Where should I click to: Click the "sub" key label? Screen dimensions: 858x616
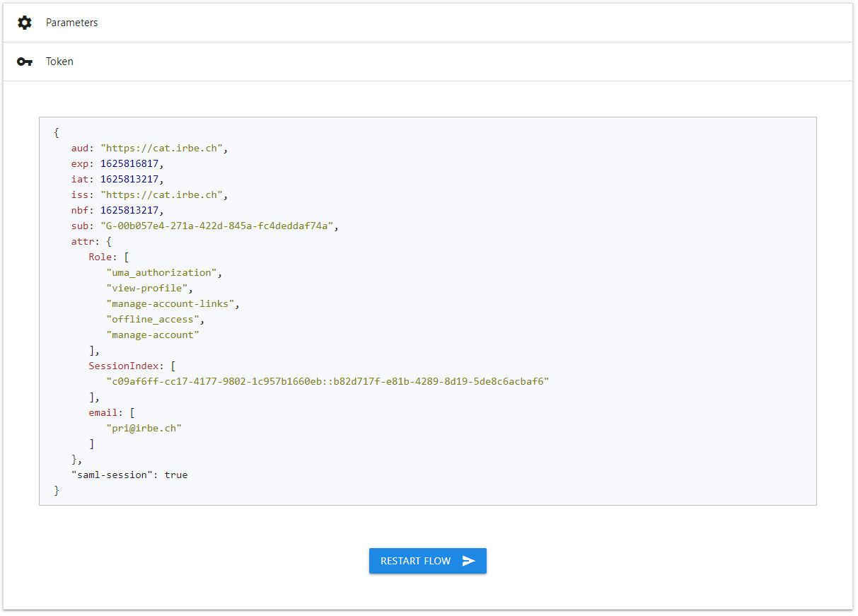pyautogui.click(x=80, y=226)
